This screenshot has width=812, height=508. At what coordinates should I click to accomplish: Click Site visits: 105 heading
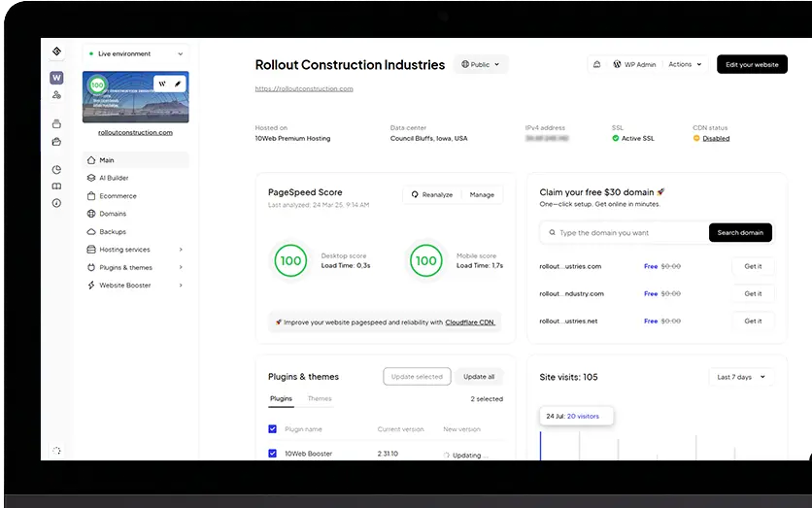coord(568,377)
